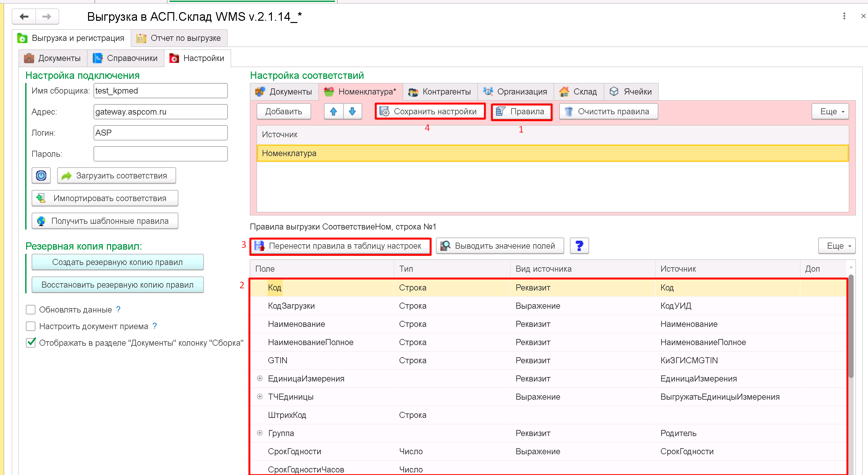Click the Адрес input field
The width and height of the screenshot is (868, 475).
[161, 112]
